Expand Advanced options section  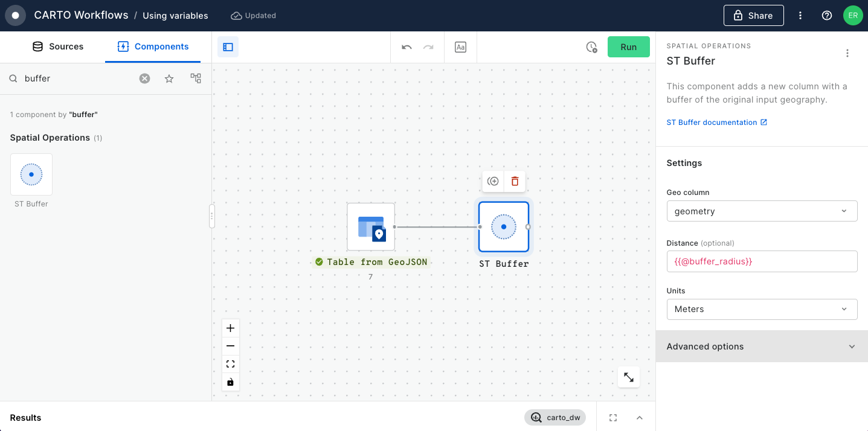point(761,346)
